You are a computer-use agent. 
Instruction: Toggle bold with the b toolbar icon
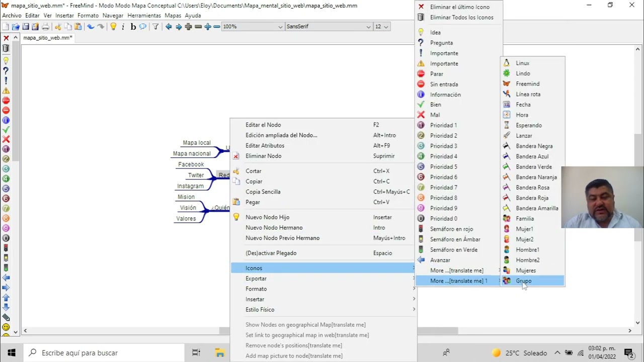coord(133,27)
